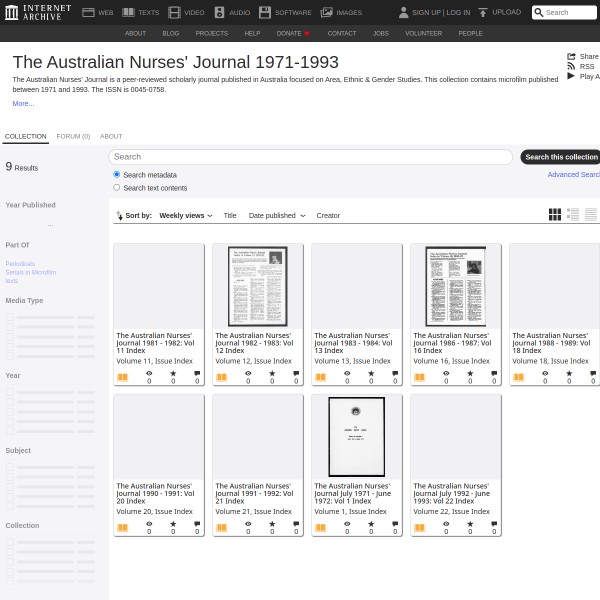This screenshot has height=600, width=600.
Task: Toggle sort direction icon beside Sort by
Action: 119,215
